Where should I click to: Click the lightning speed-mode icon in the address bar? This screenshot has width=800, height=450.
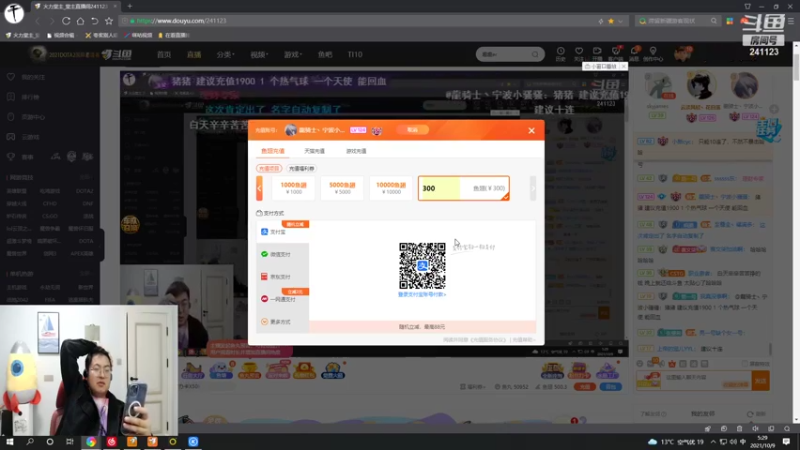601,21
